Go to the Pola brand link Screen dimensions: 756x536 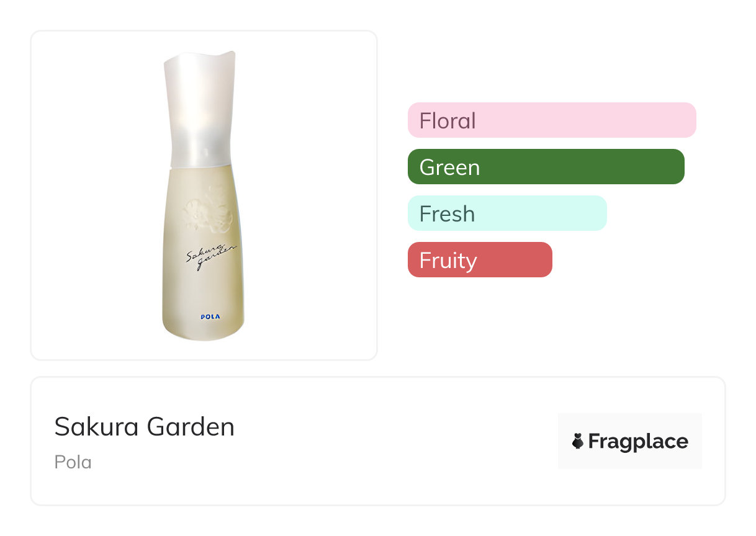[x=73, y=462]
